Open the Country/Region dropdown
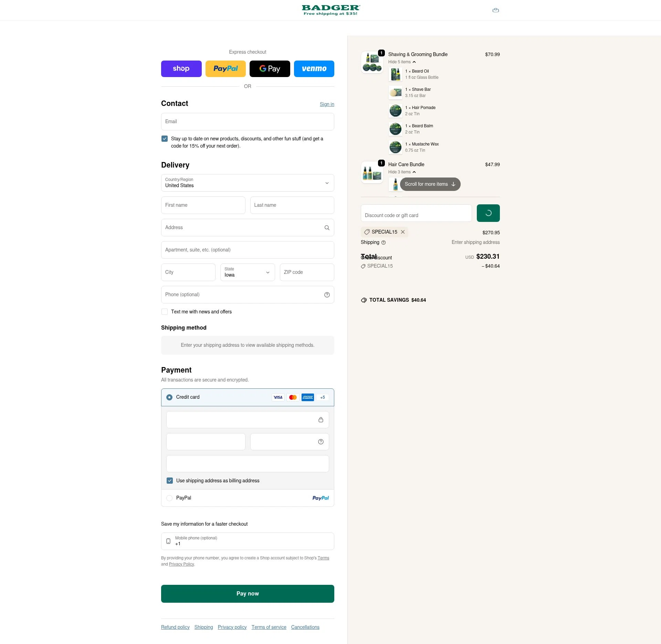661x644 pixels. 247,183
